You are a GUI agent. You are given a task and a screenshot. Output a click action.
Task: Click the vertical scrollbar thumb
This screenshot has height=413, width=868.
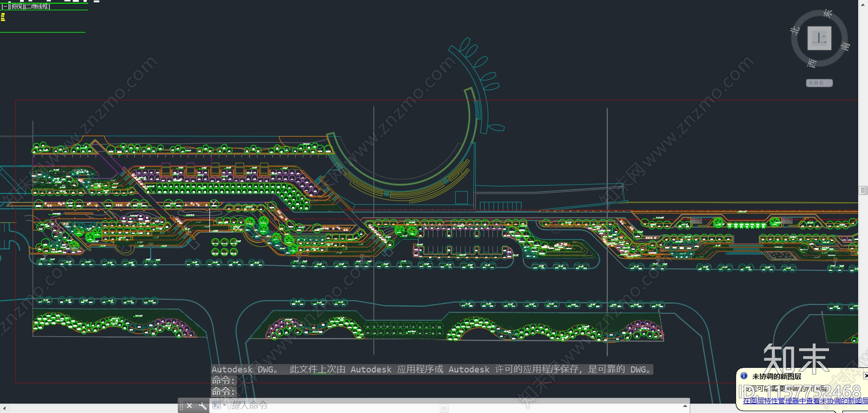tap(863, 190)
